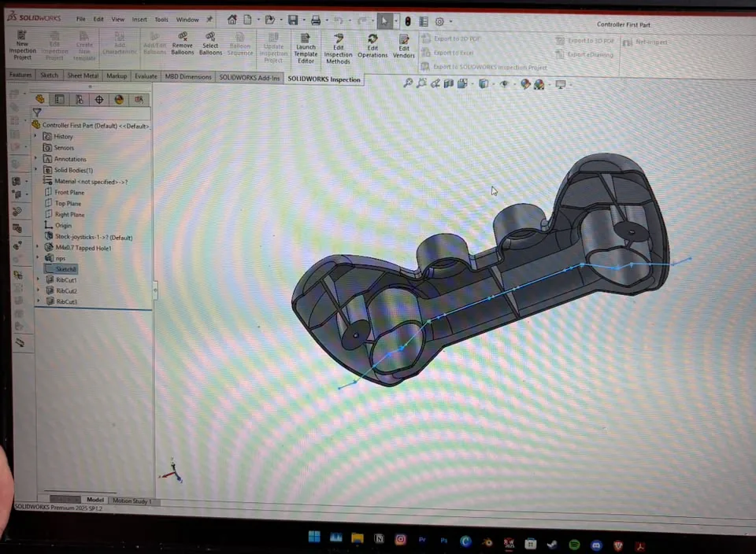Open the Options gear icon
Image resolution: width=756 pixels, height=554 pixels.
coord(439,22)
